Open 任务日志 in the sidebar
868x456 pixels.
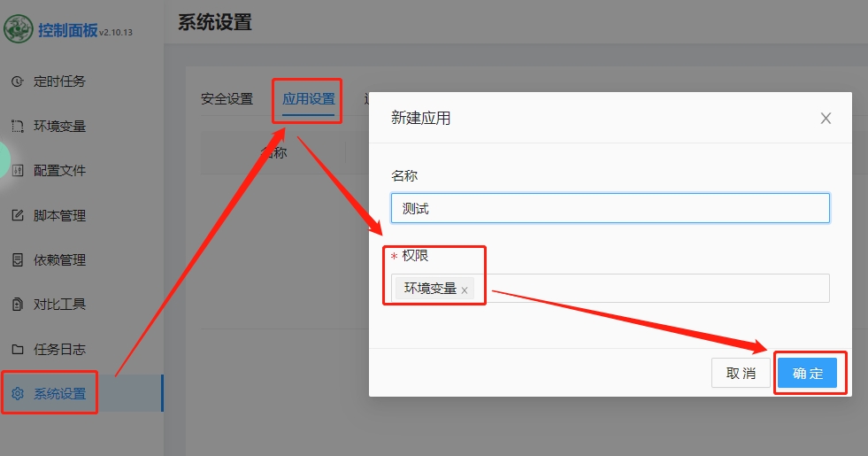tap(59, 349)
